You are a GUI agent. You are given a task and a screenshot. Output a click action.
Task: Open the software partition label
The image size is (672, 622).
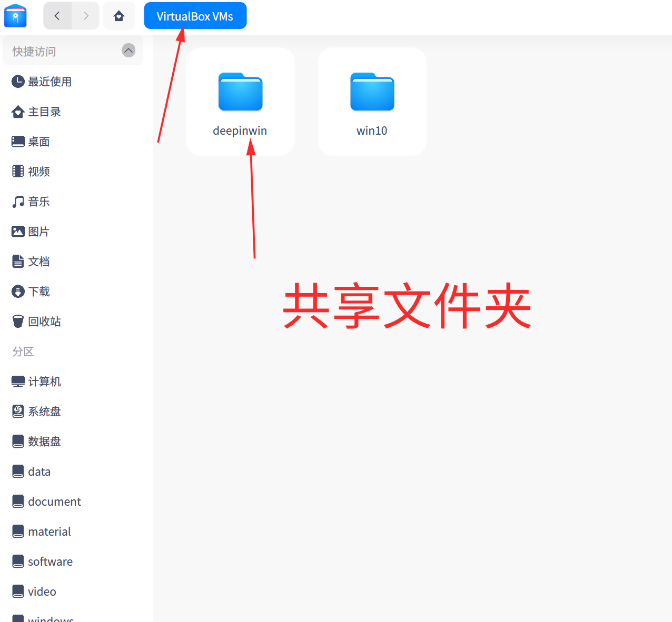(x=51, y=561)
